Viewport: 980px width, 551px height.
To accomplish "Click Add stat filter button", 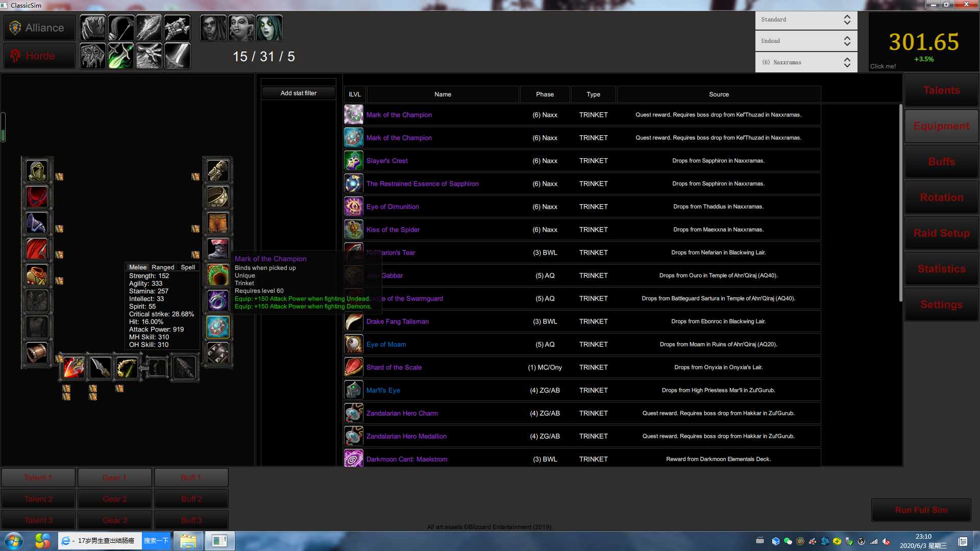I will tap(298, 93).
